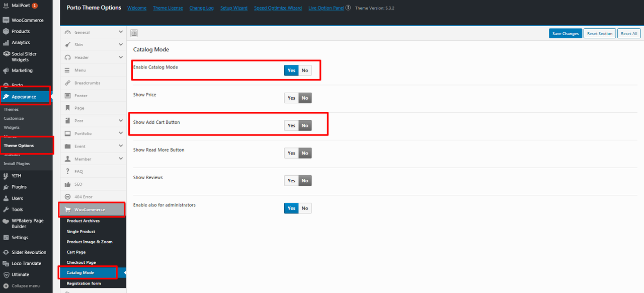Click the Header headphones icon
This screenshot has height=293, width=644.
(67, 57)
